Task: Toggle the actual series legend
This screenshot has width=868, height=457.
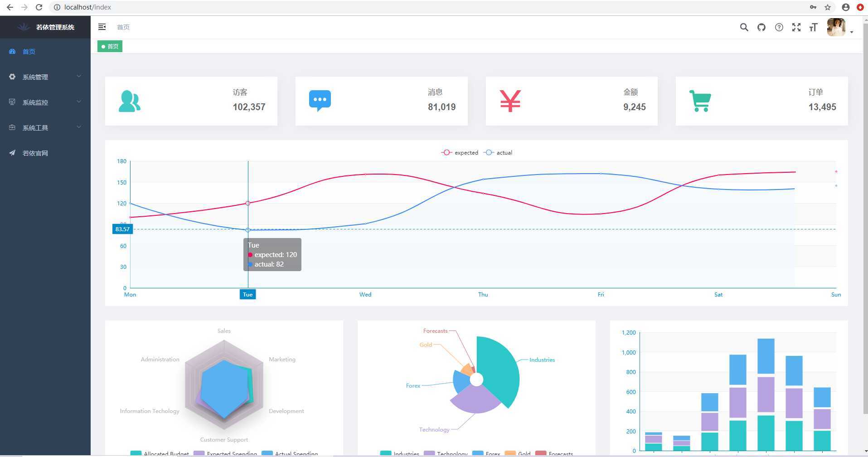Action: click(498, 153)
